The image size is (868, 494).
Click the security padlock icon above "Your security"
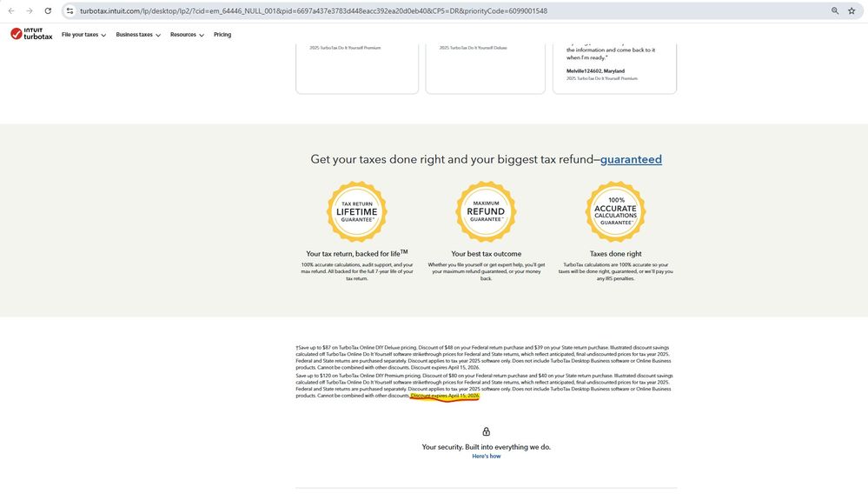486,431
